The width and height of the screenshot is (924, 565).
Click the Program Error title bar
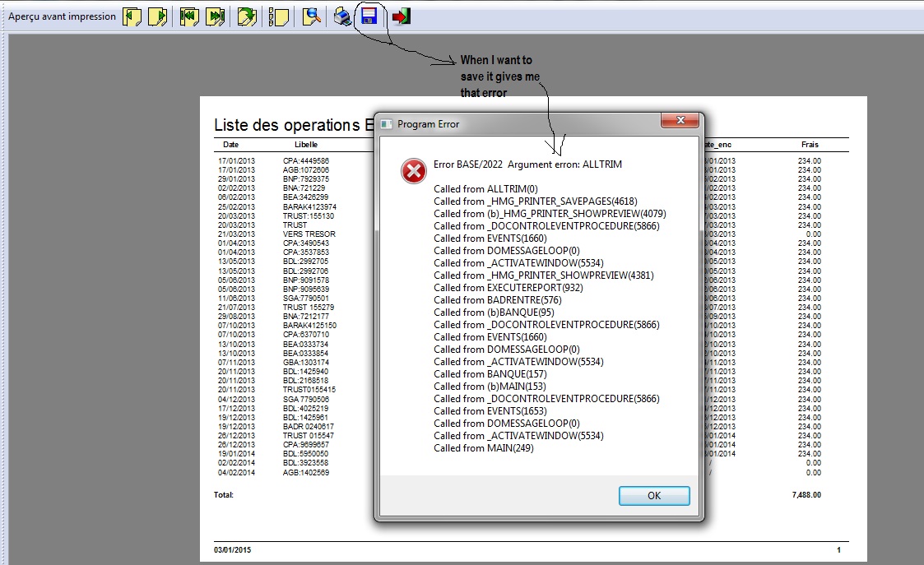click(x=527, y=123)
